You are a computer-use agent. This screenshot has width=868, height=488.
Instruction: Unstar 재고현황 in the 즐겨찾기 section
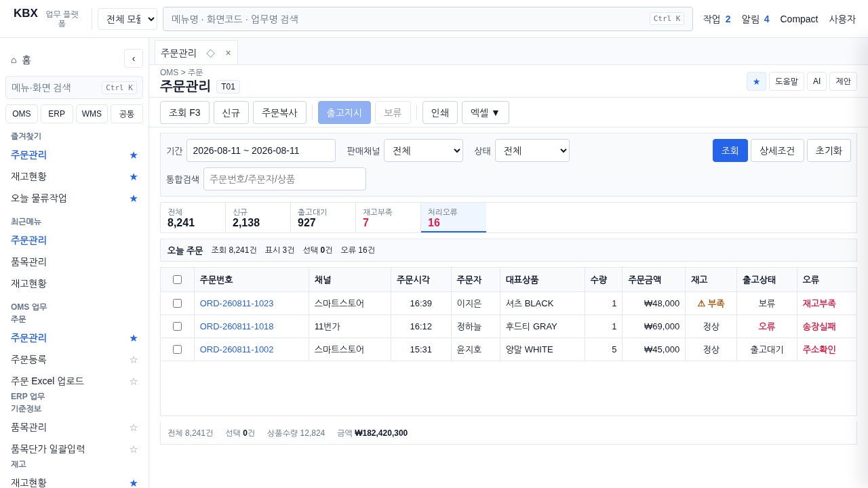tap(134, 176)
